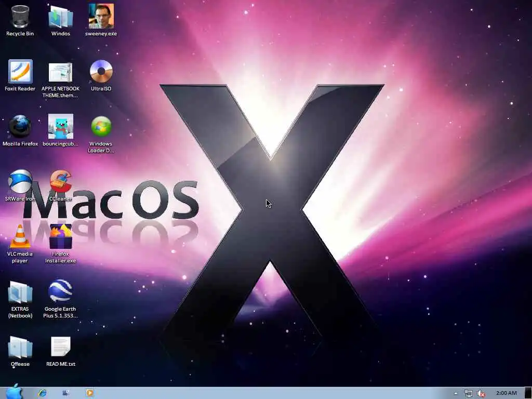Screen dimensions: 532x399
Task: Select the Windows Loader icon
Action: (101, 126)
